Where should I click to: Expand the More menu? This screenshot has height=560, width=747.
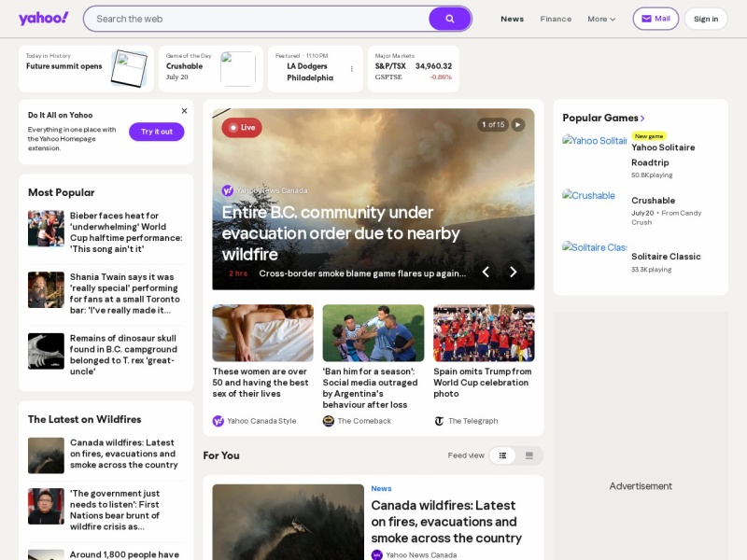tap(601, 19)
